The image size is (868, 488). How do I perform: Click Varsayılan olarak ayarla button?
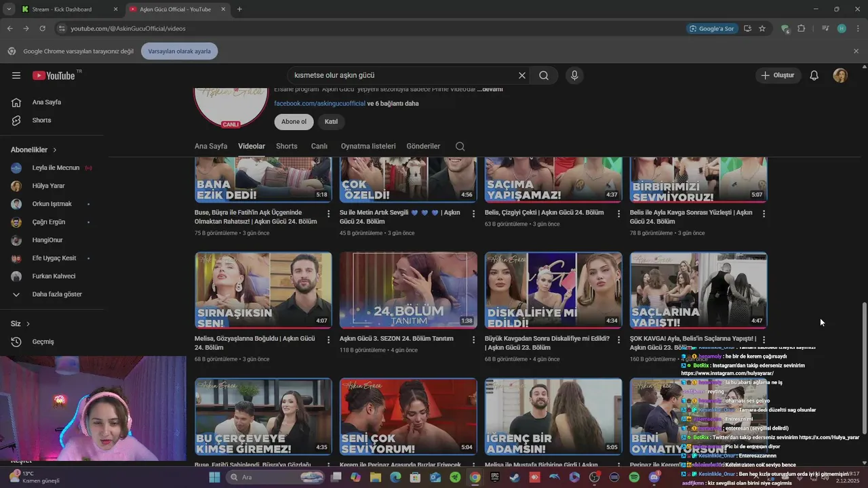(x=179, y=52)
